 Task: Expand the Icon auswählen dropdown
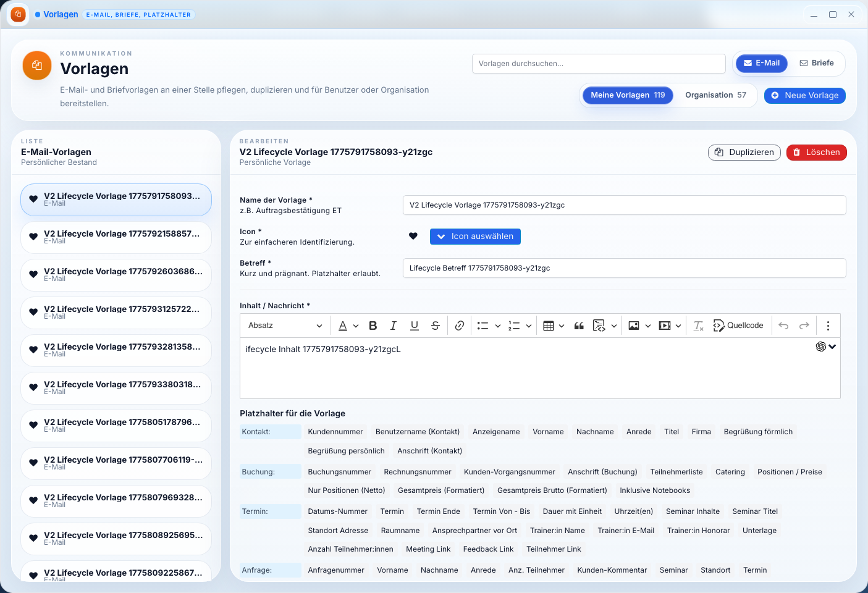pos(475,237)
